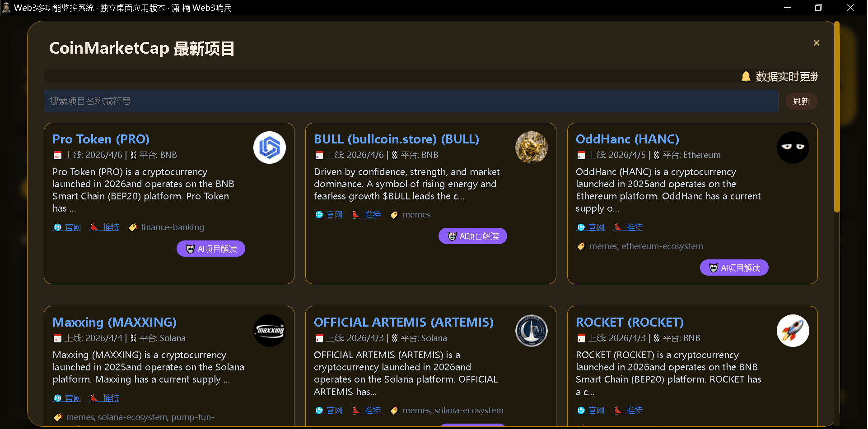
Task: Open AI项目解读 for Pro Token
Action: [211, 249]
